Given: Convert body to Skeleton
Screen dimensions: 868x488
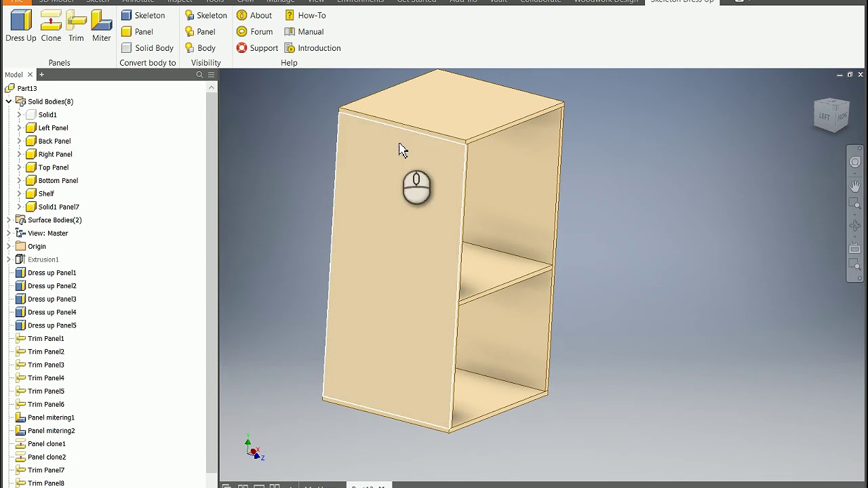Looking at the screenshot, I should [x=143, y=15].
